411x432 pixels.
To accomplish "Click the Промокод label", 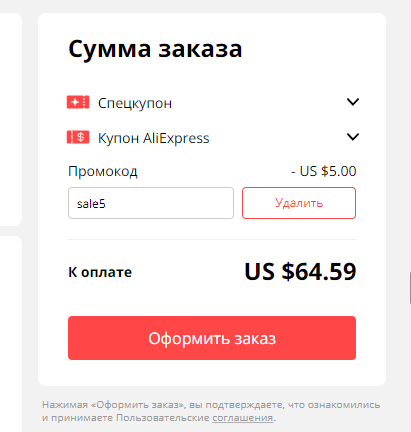I will click(x=103, y=172).
